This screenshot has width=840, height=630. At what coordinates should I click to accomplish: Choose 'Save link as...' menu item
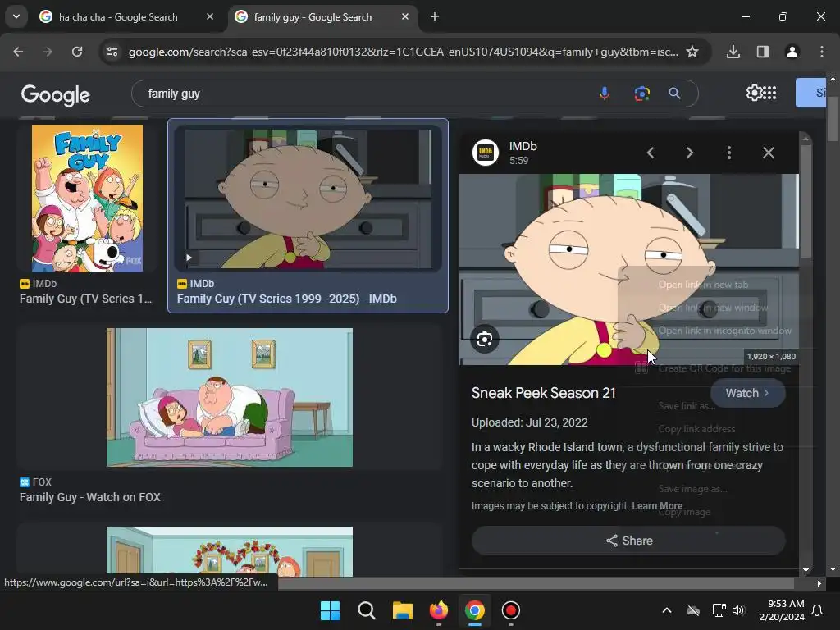click(687, 405)
